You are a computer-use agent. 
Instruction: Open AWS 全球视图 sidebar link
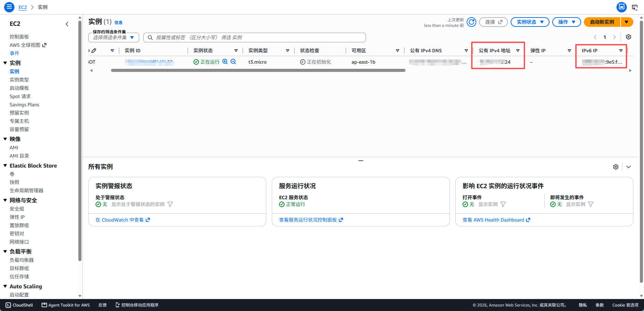28,45
